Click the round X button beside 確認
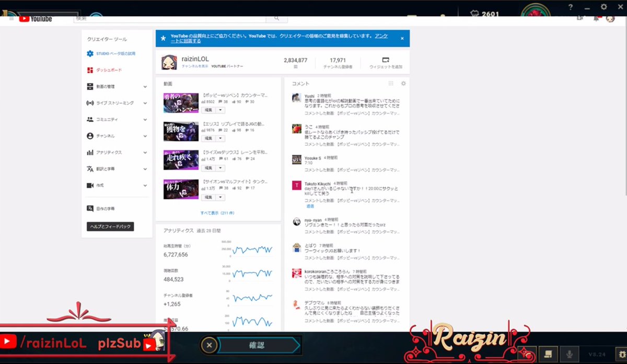The image size is (627, 364). coord(209,345)
